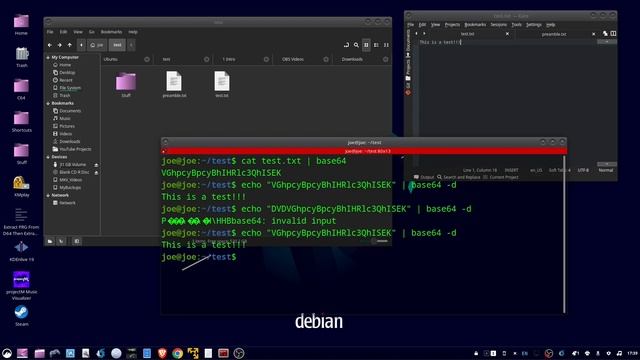
Task: Eject the 31 GB Volume device
Action: click(96, 165)
